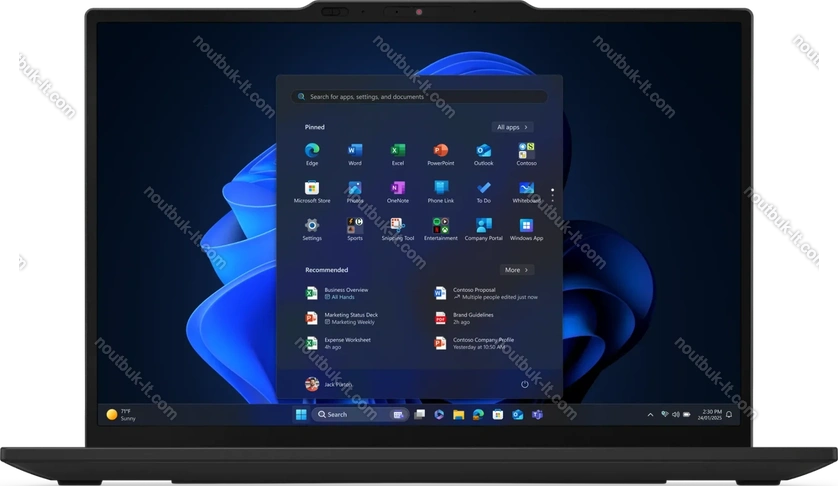This screenshot has width=838, height=486.
Task: Open the weather widget on the taskbar
Action: pos(120,414)
